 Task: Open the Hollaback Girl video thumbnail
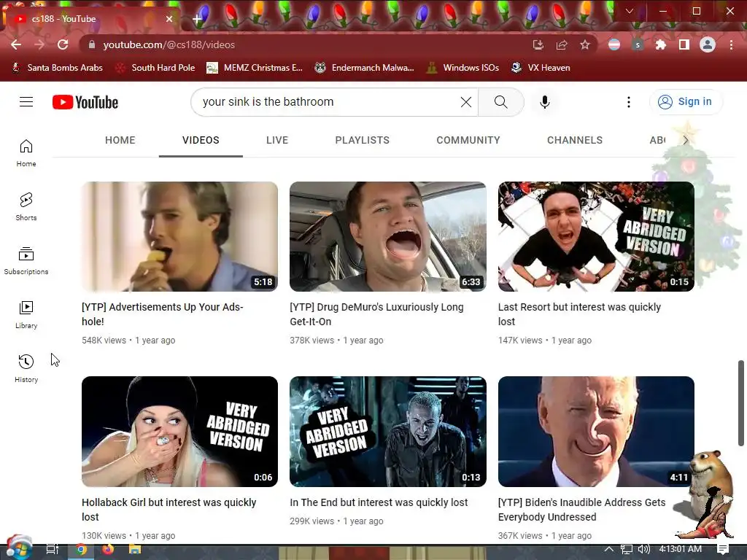coord(179,432)
